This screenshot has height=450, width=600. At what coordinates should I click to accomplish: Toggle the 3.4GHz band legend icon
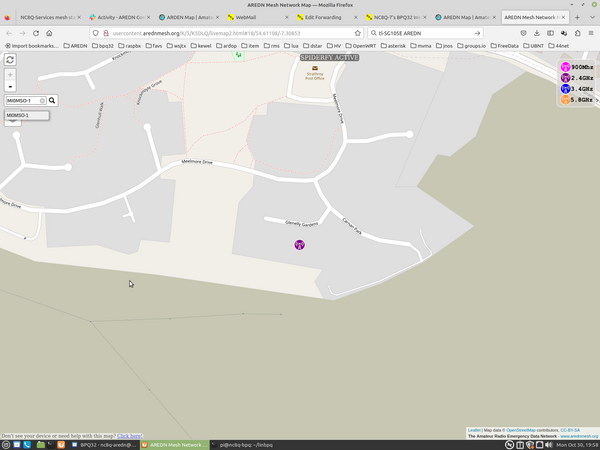(x=565, y=89)
